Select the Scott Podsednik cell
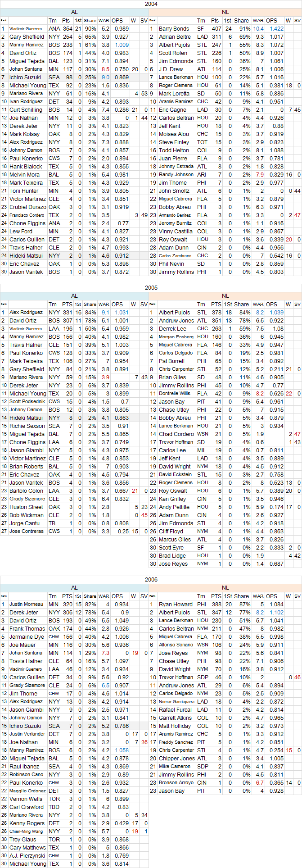The image size is (302, 868). 28,402
